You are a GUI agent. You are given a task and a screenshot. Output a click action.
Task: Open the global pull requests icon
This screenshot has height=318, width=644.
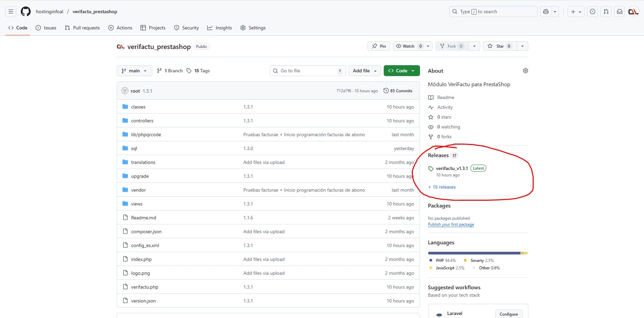point(606,11)
